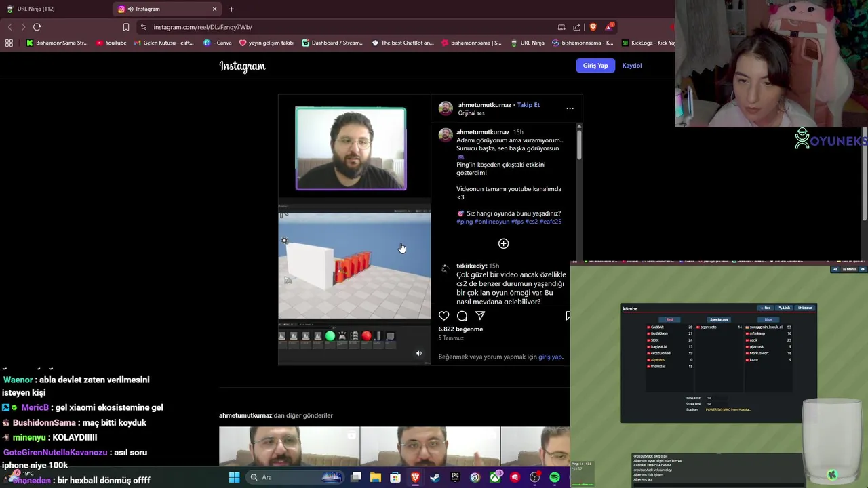
Task: Open comments via the speech bubble icon
Action: [x=462, y=316]
